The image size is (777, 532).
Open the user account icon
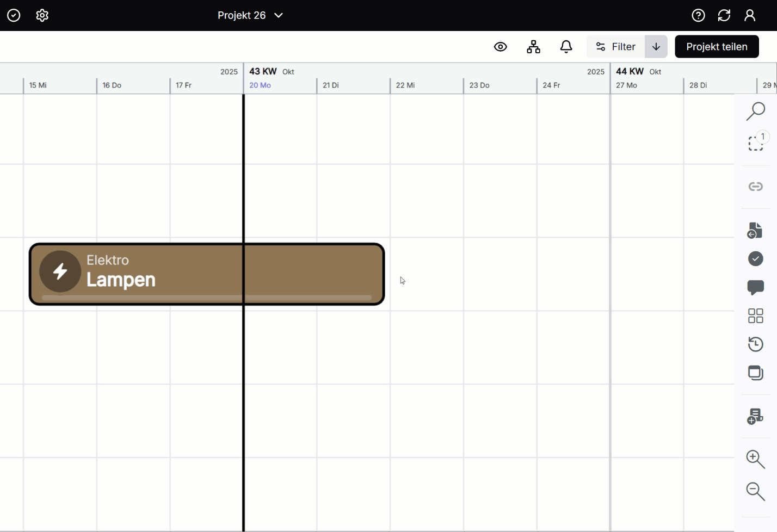click(750, 15)
